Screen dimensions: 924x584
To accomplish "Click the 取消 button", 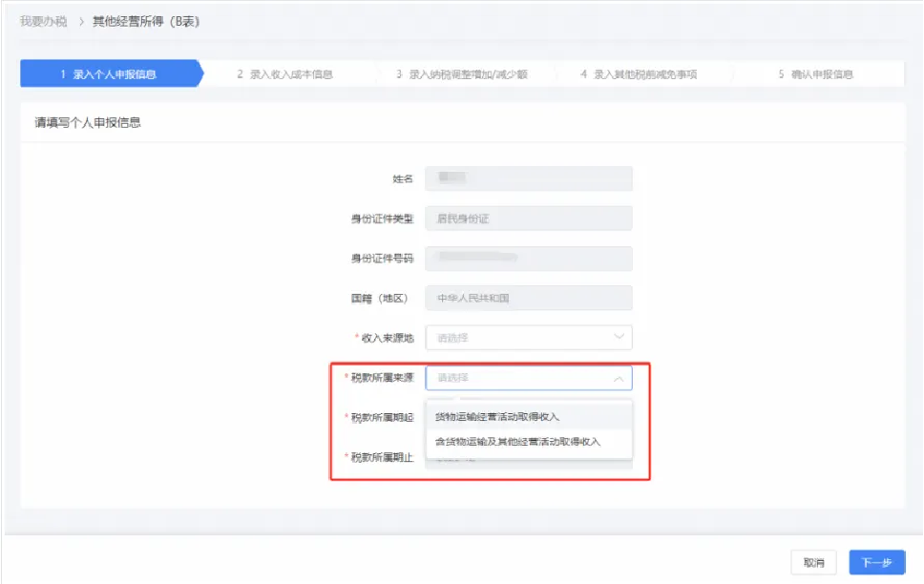I will [812, 562].
